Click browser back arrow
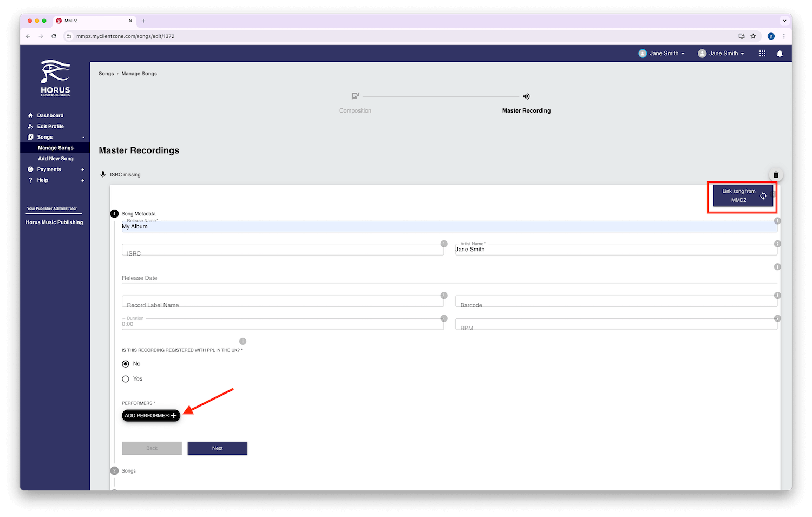This screenshot has height=517, width=812. point(28,36)
